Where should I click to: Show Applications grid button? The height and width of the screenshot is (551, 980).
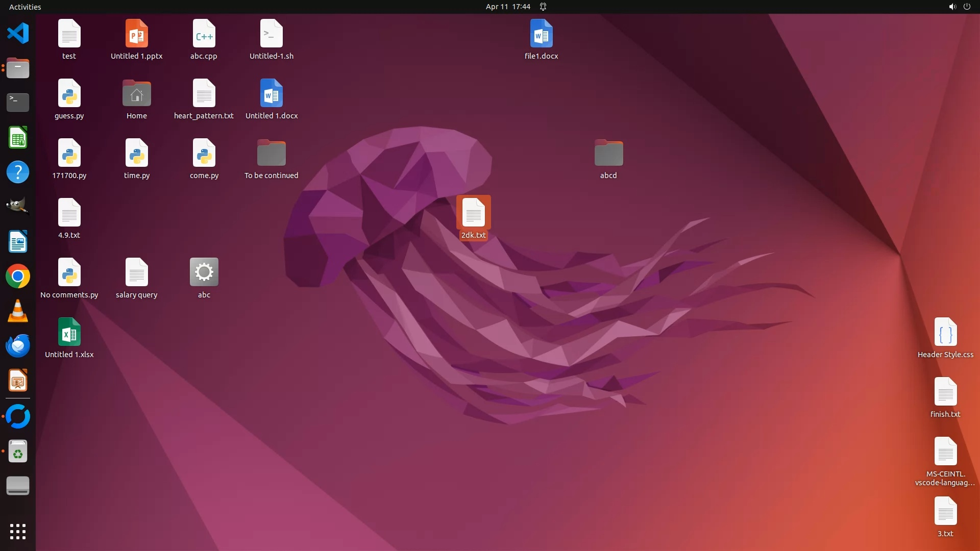click(18, 531)
